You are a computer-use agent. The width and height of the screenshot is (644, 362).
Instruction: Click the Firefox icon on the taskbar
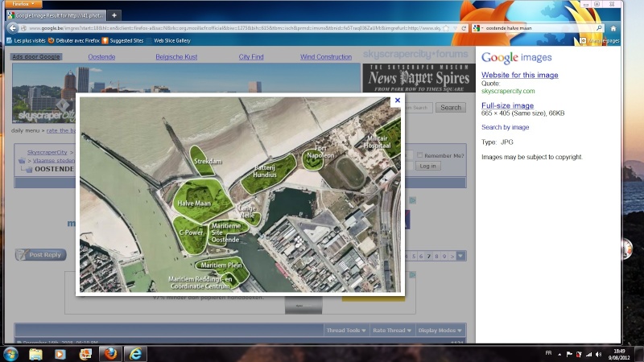point(110,354)
